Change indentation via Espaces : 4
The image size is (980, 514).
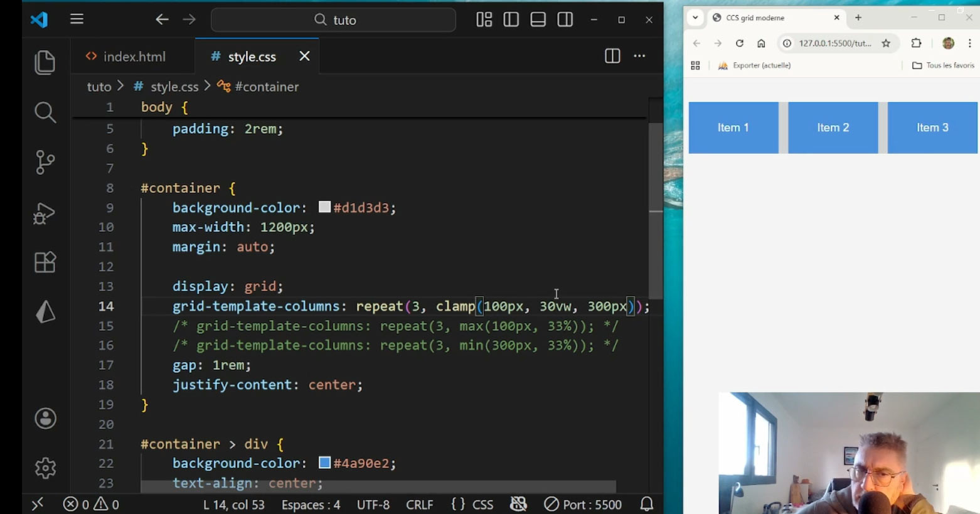[311, 505]
